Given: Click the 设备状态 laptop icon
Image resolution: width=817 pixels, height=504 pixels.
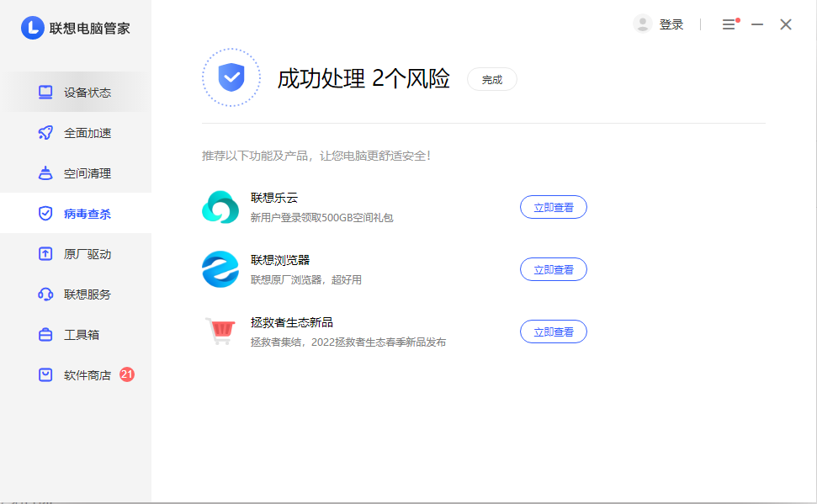Looking at the screenshot, I should (x=45, y=93).
